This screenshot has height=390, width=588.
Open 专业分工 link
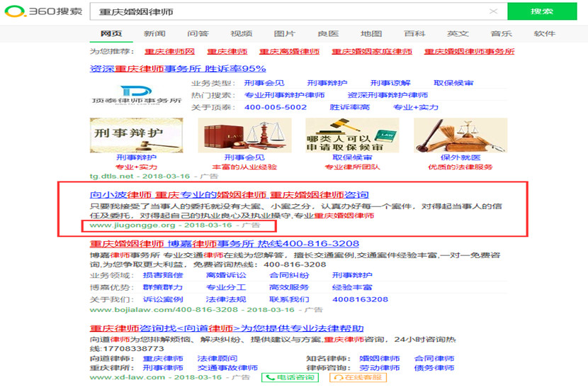pyautogui.click(x=226, y=287)
